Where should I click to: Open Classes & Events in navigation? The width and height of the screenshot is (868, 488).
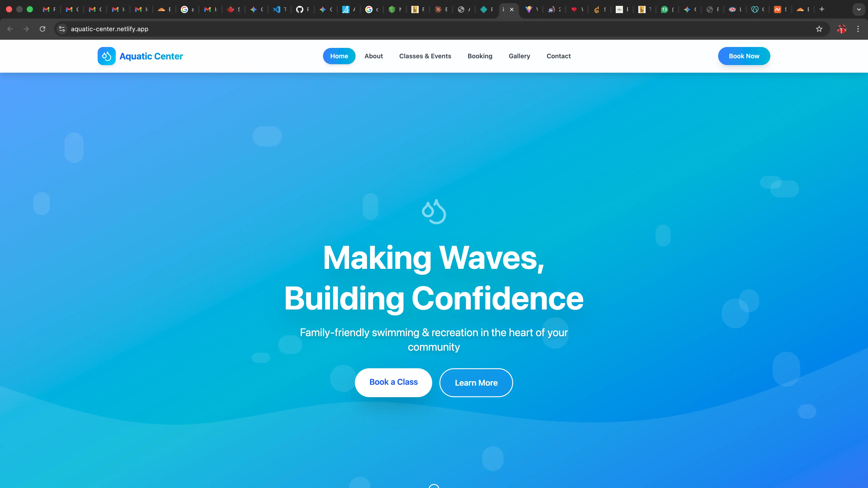pyautogui.click(x=425, y=56)
